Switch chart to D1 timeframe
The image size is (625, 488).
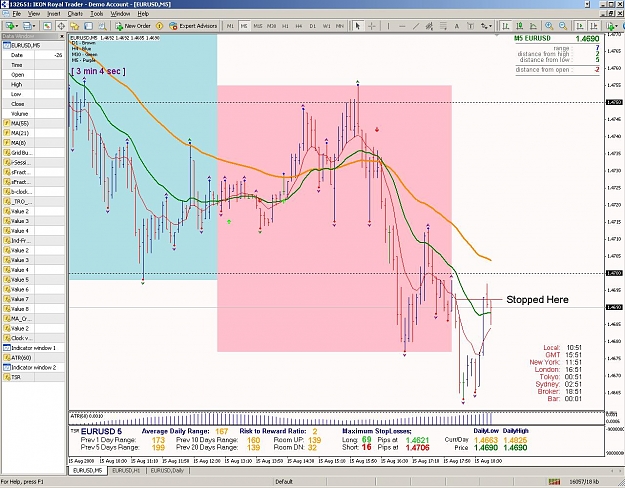pyautogui.click(x=312, y=26)
